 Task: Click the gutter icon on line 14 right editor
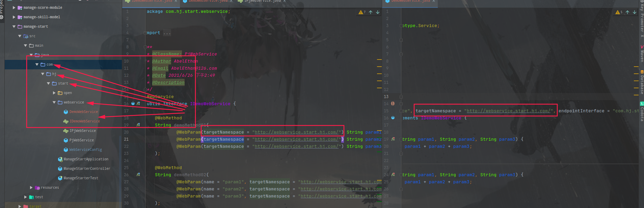(x=393, y=103)
